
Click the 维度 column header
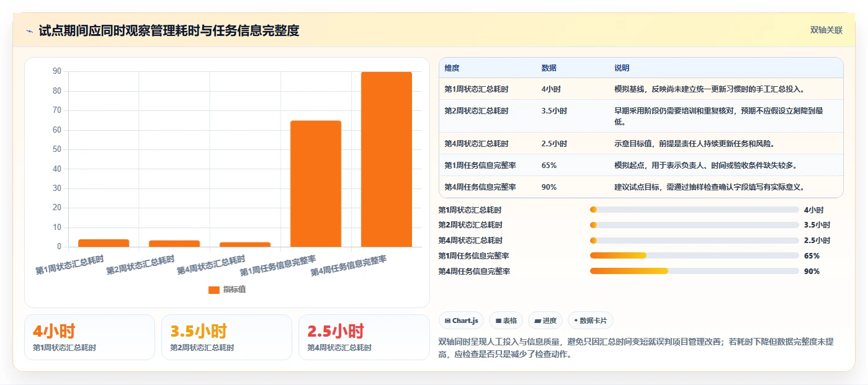click(x=452, y=68)
